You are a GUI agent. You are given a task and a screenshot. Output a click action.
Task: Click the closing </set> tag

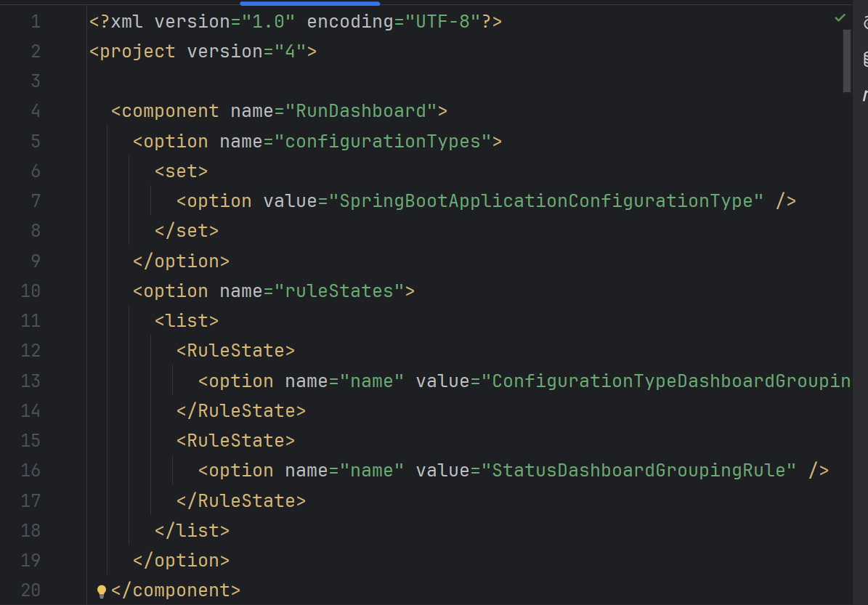click(187, 231)
